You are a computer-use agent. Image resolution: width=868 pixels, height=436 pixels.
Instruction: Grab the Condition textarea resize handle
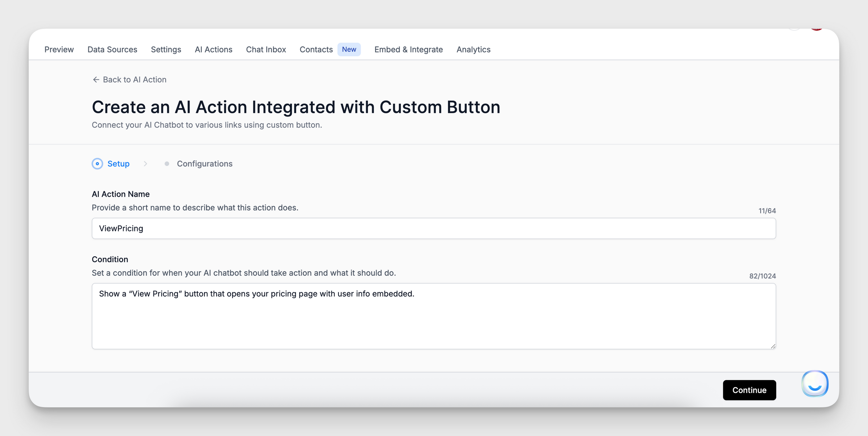click(x=773, y=346)
